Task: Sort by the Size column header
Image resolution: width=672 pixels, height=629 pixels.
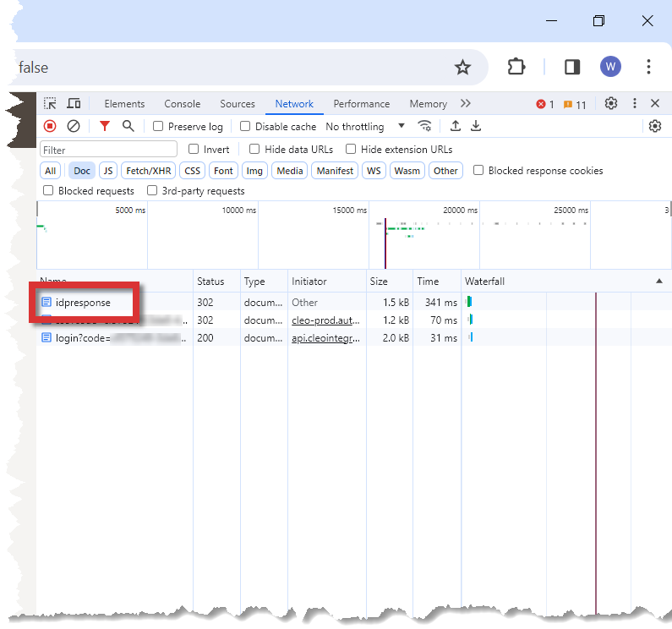Action: (390, 282)
